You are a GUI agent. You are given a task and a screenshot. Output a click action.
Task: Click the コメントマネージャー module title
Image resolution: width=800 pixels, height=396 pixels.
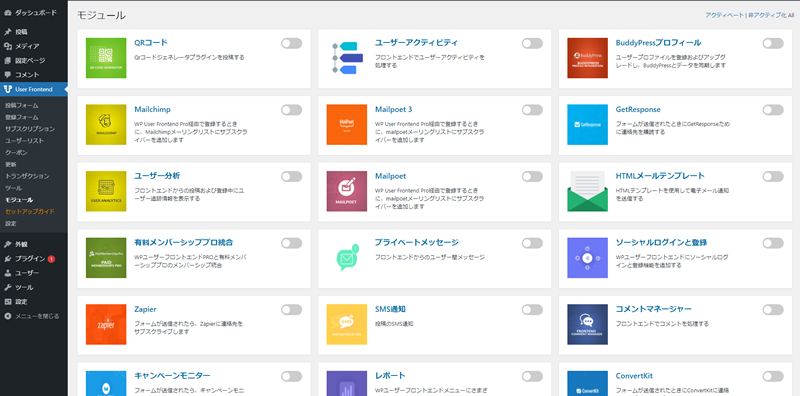point(654,309)
